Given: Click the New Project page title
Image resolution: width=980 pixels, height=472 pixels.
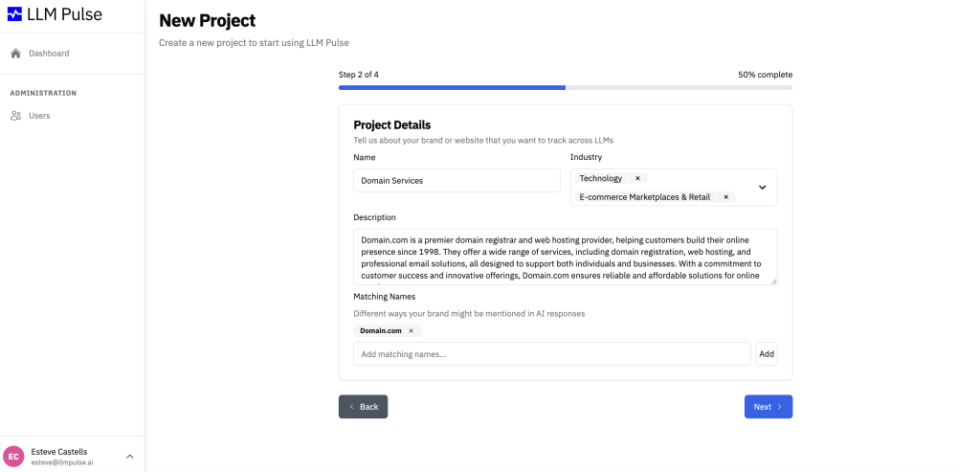Looking at the screenshot, I should 208,21.
